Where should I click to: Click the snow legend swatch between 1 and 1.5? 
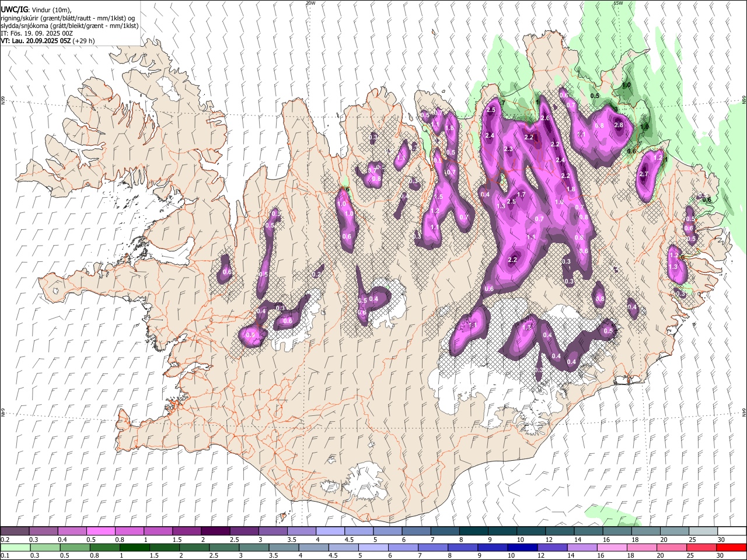click(158, 531)
